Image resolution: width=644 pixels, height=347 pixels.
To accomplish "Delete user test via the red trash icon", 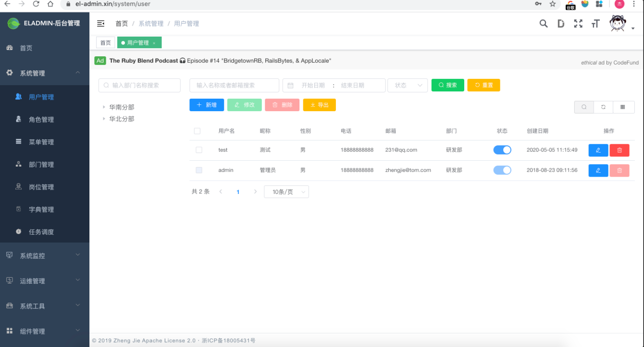I will (619, 150).
